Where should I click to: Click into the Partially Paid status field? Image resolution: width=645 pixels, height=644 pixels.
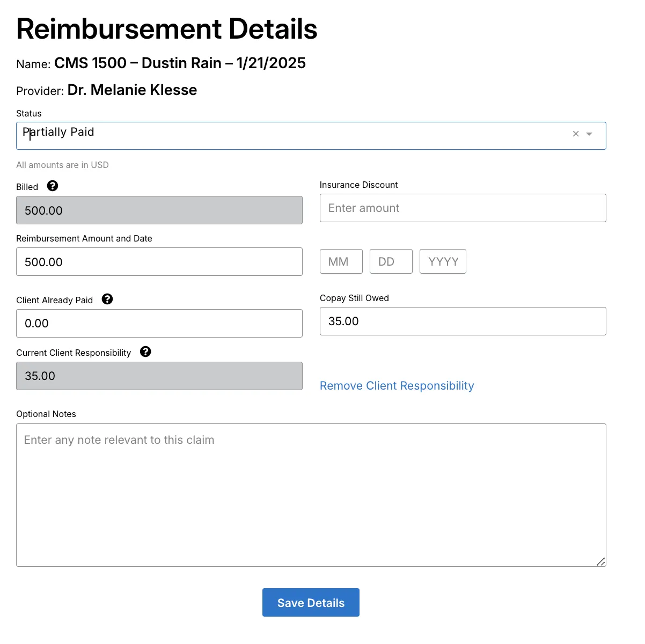311,136
